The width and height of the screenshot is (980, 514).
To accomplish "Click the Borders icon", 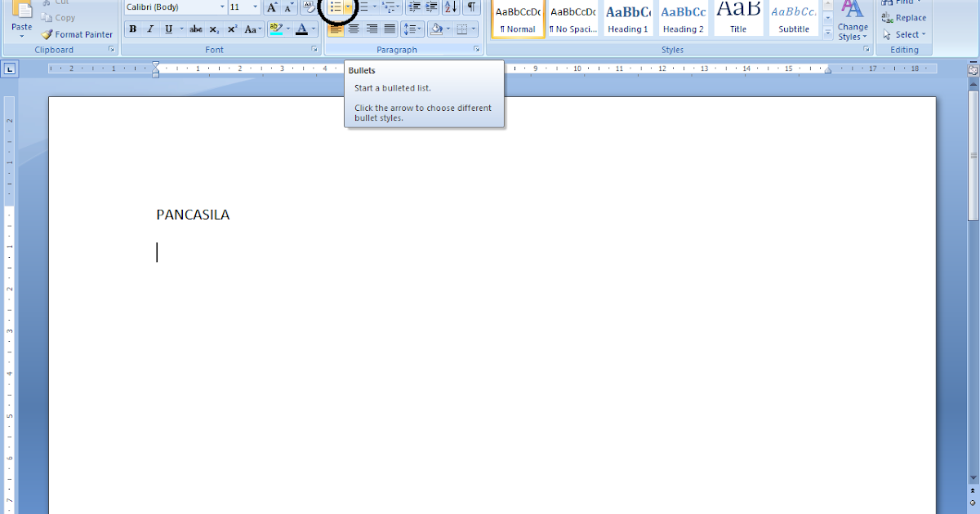I will coord(462,29).
